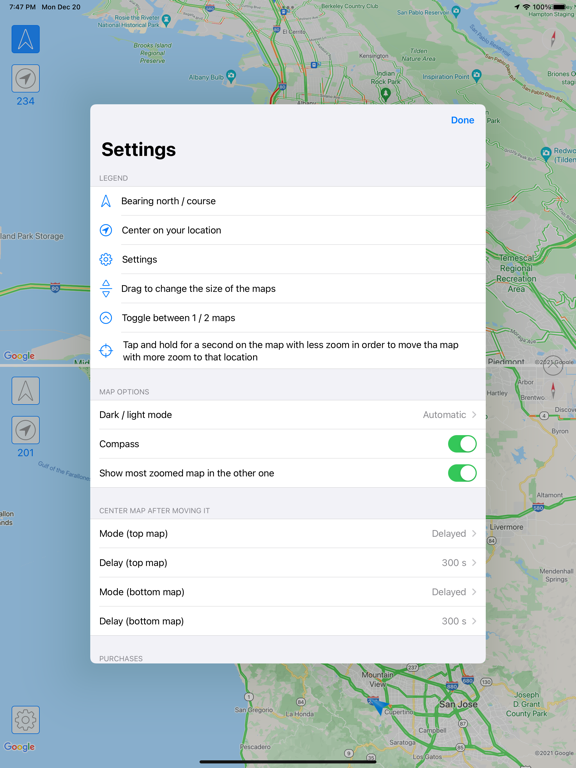Tap the Rosie the Riveter park marker
Image resolution: width=576 pixels, height=768 pixels.
click(x=167, y=20)
